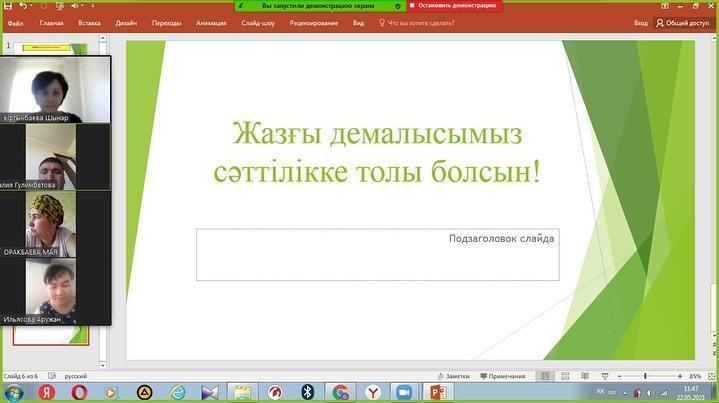This screenshot has width=719, height=403.
Task: Click the slide title 'Жазғы демалысымыз'
Action: (x=377, y=134)
